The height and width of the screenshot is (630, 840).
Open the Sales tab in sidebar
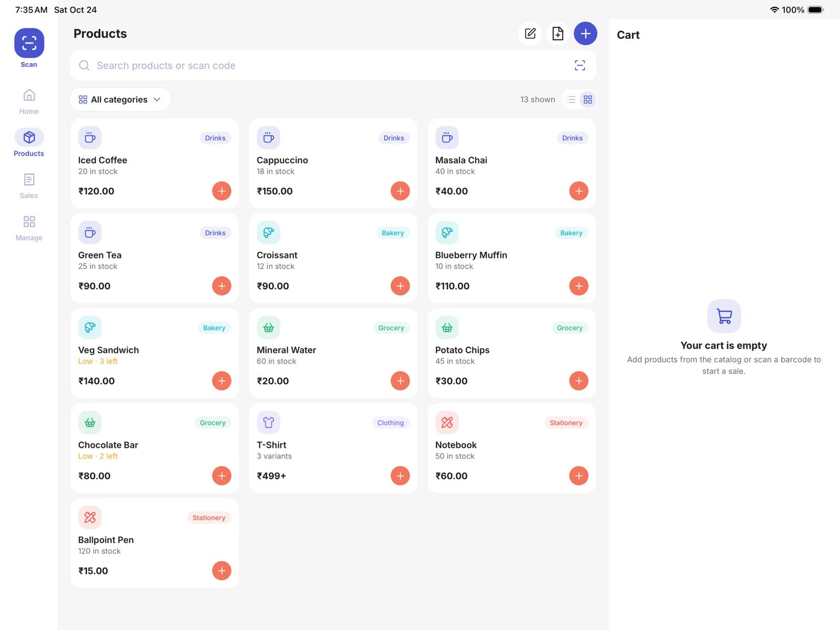pos(29,186)
